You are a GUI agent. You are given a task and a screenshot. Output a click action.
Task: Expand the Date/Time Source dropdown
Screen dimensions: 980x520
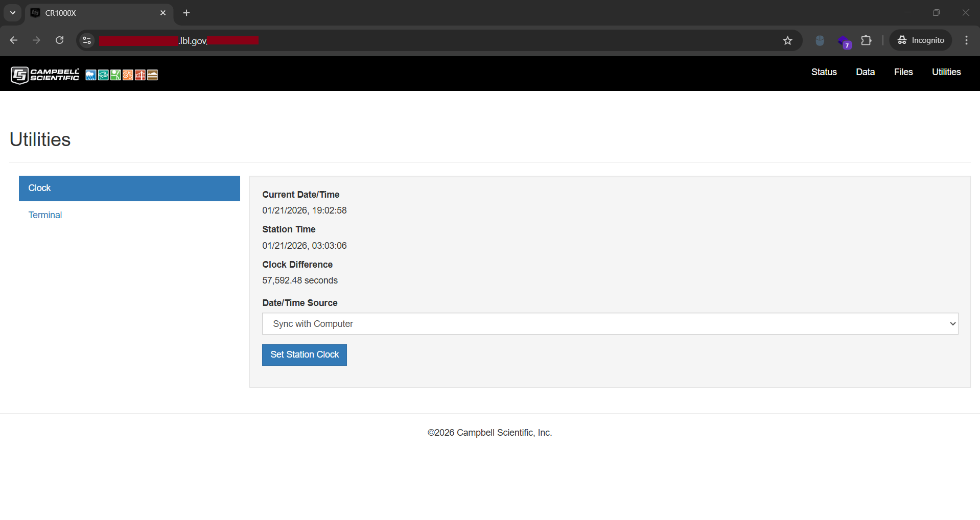click(x=610, y=324)
